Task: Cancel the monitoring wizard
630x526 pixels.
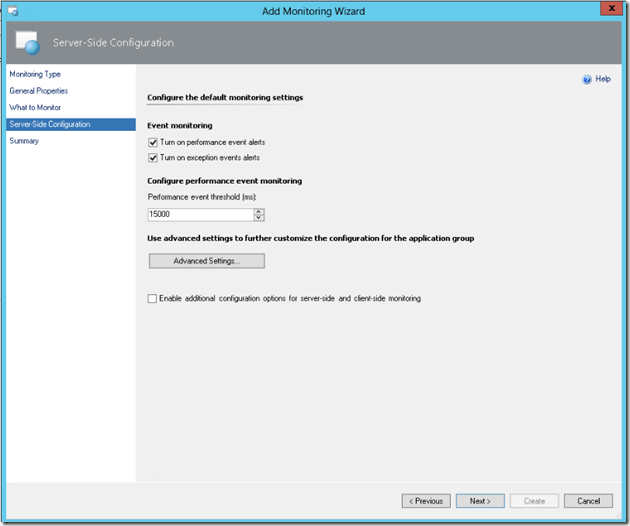Action: tap(588, 501)
